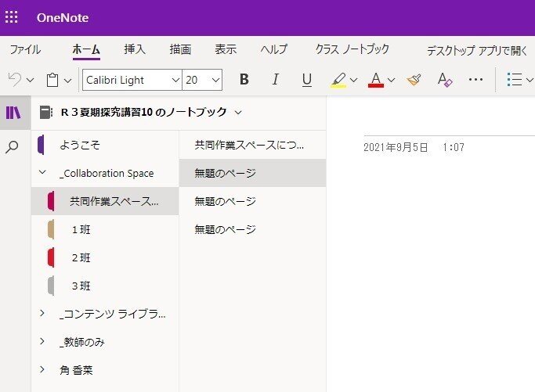
Task: Switch to the 挿入 tab
Action: coord(135,49)
